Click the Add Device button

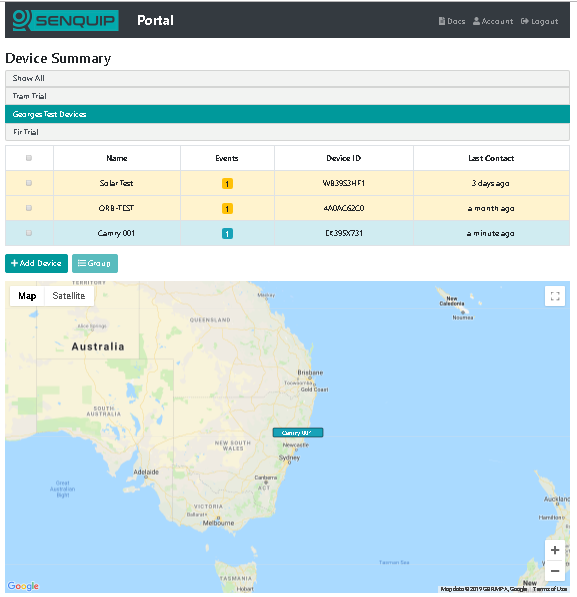click(x=37, y=263)
